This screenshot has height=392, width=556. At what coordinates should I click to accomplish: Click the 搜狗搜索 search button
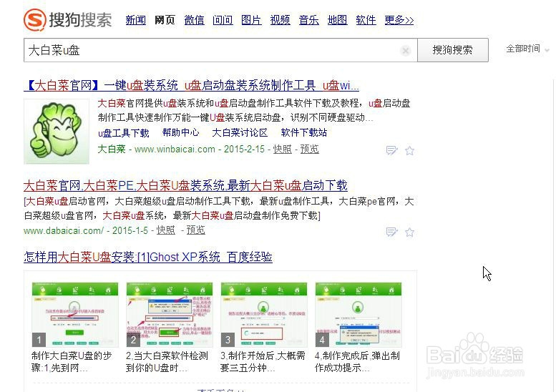click(453, 50)
